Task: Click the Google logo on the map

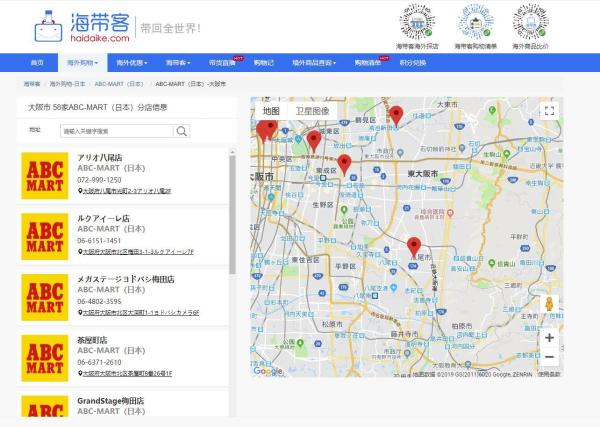Action: pos(268,371)
